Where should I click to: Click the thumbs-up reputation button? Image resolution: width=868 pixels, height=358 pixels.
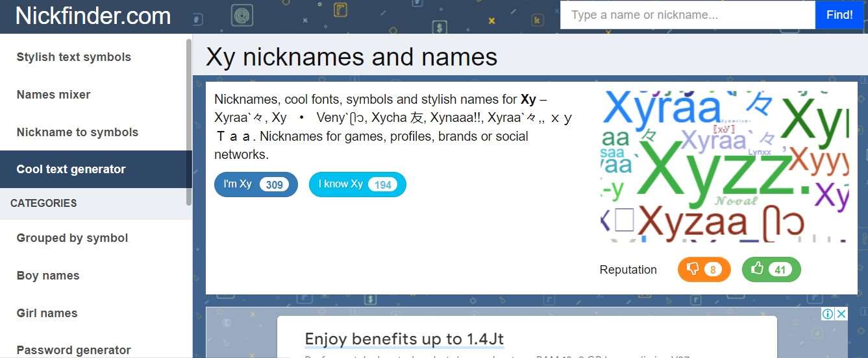pyautogui.click(x=771, y=269)
